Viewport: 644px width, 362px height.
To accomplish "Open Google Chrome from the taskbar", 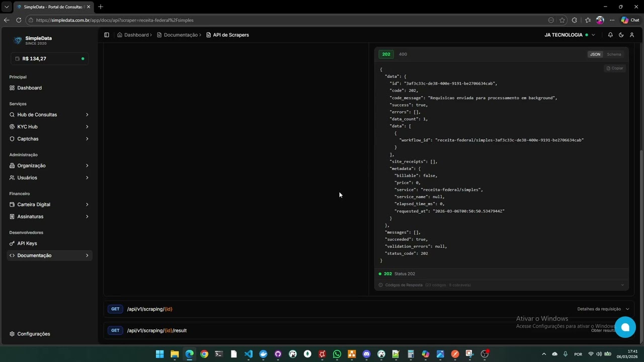I will 204,354.
